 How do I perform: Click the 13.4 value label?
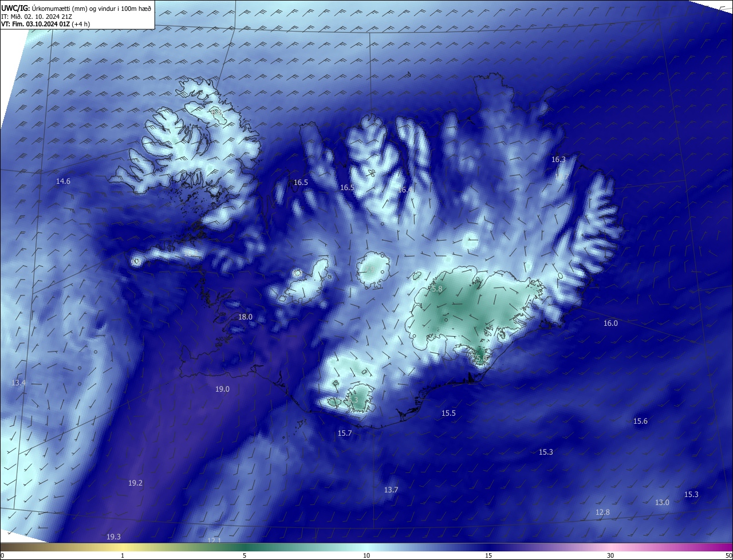pyautogui.click(x=18, y=383)
